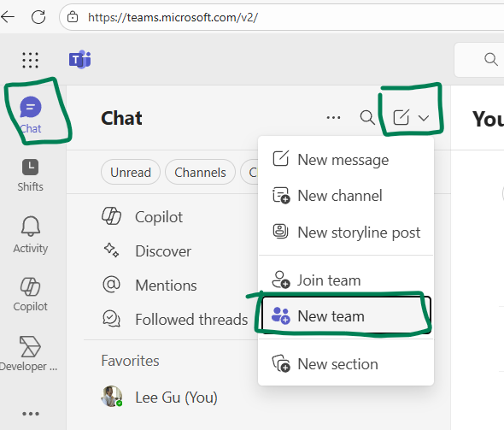
Task: Click the compose new message icon
Action: pyautogui.click(x=401, y=117)
